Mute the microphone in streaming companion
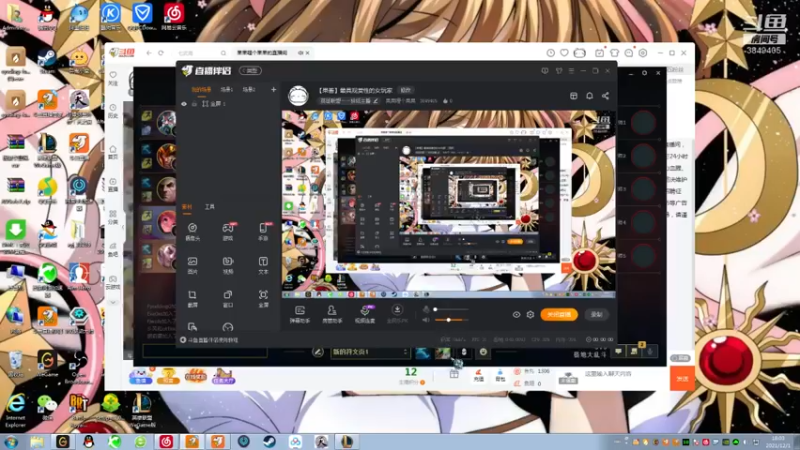800x450 pixels. tap(426, 309)
